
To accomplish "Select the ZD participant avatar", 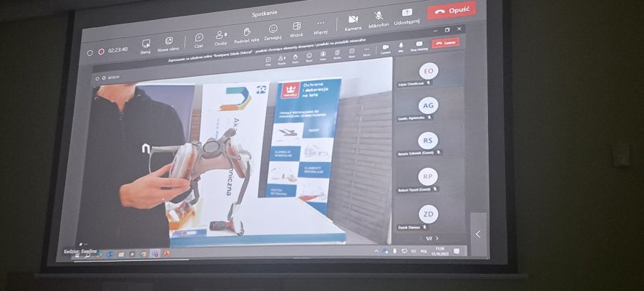I will [x=429, y=214].
